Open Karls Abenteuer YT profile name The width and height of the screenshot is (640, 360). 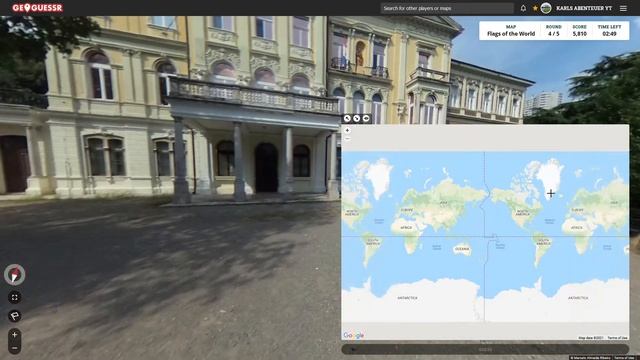pos(584,8)
